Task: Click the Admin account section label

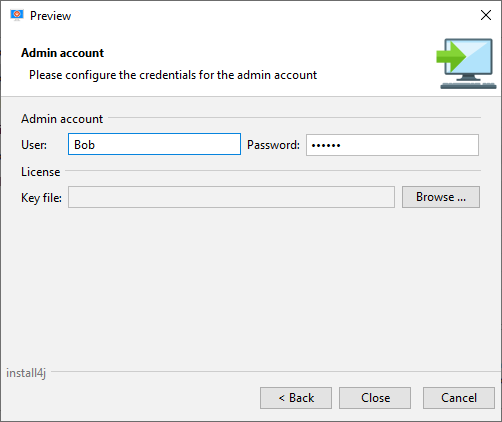Action: pos(62,119)
